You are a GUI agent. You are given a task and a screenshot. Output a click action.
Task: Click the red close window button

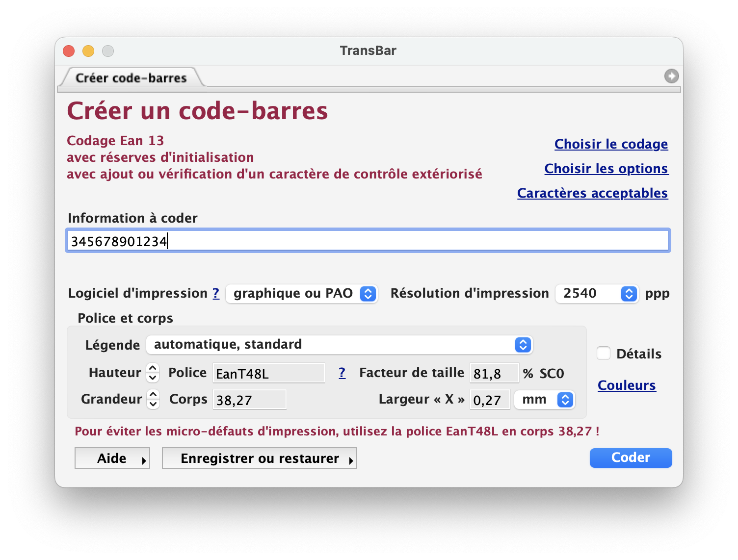[69, 51]
